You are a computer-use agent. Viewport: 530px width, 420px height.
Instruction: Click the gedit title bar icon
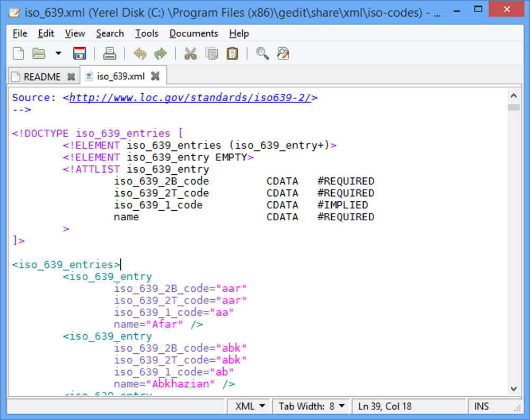(x=14, y=13)
